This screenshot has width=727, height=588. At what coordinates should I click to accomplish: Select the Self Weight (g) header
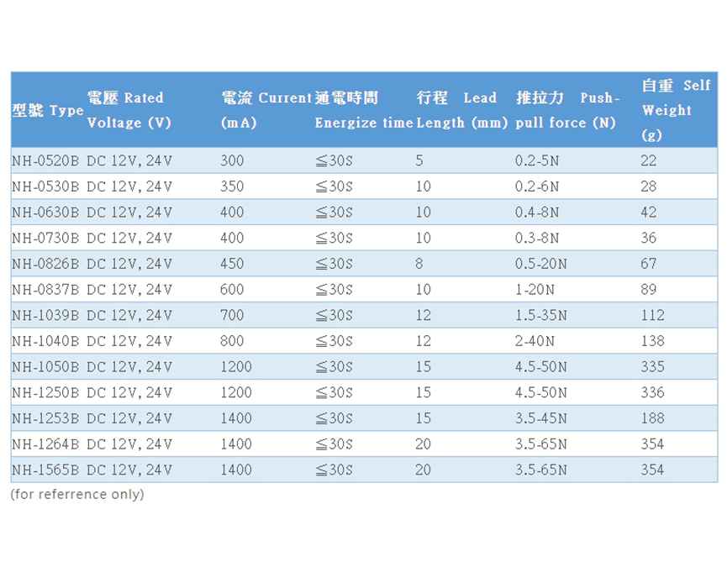point(676,110)
